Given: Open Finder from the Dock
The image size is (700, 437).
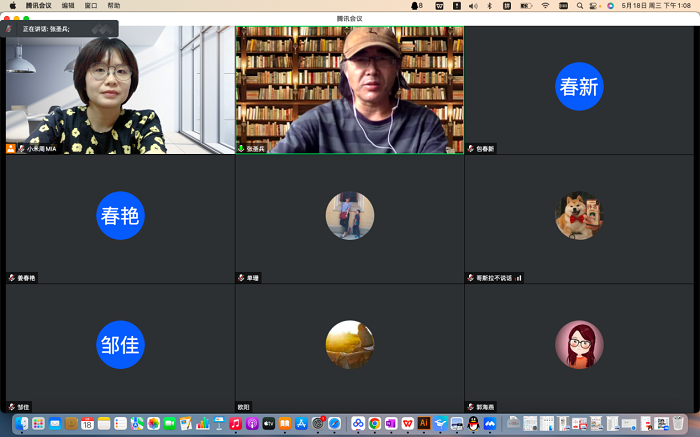Looking at the screenshot, I should pos(21,424).
